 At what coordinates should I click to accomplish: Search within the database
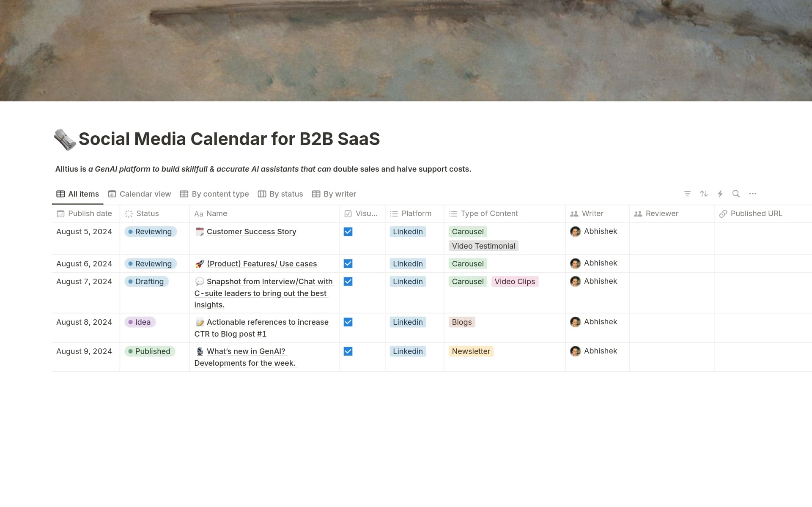pos(736,194)
